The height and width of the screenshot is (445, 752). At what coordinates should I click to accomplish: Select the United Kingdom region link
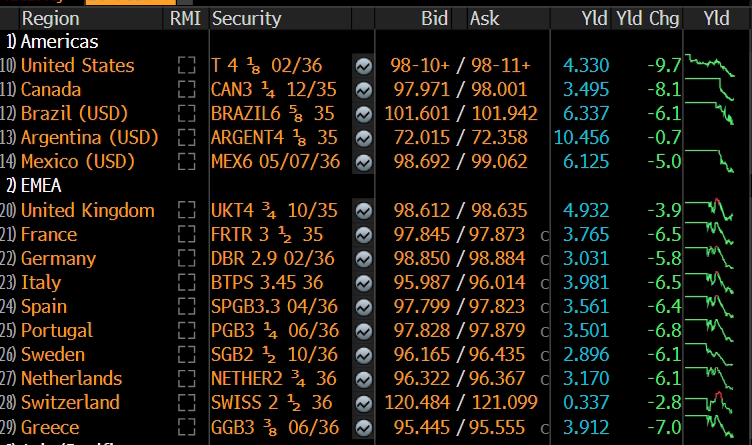(88, 210)
